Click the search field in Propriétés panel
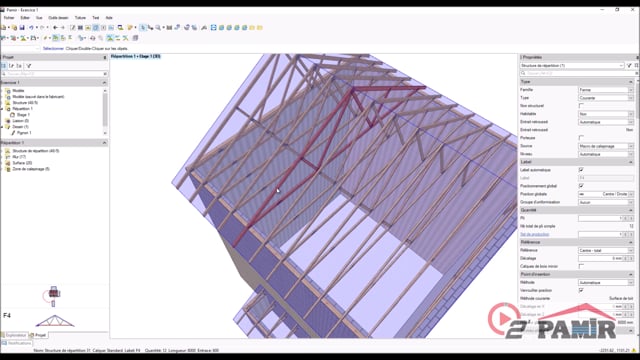640x360 pixels. 577,73
